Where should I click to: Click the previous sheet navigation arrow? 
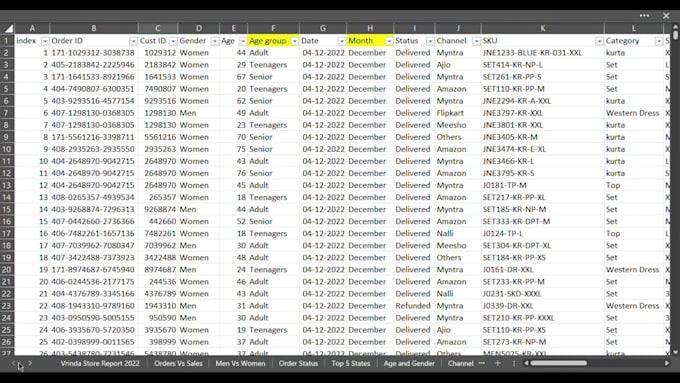tap(13, 363)
